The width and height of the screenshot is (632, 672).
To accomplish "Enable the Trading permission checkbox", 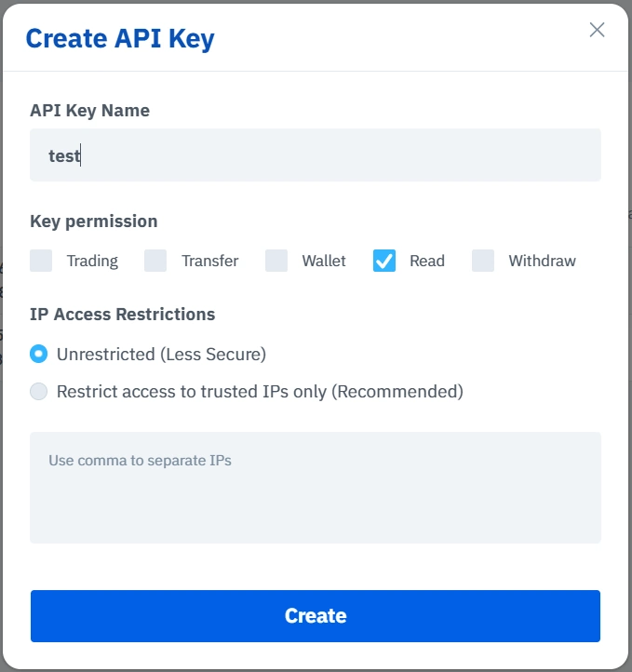I will pyautogui.click(x=41, y=261).
